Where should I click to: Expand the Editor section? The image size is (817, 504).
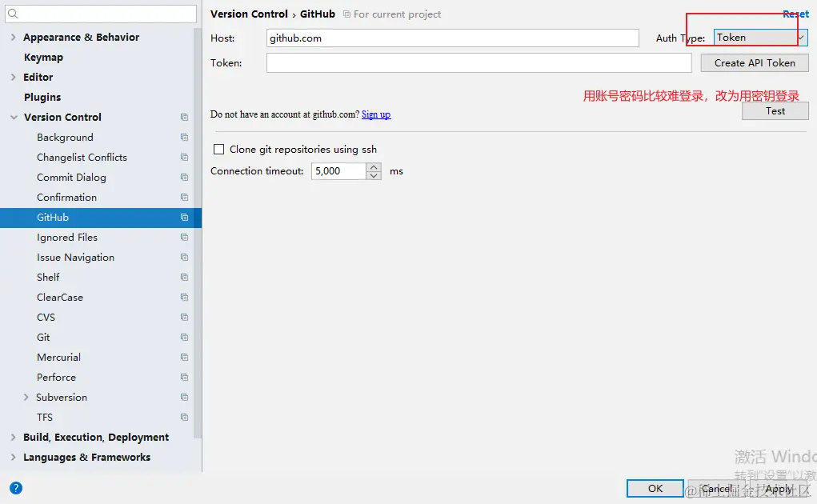14,77
